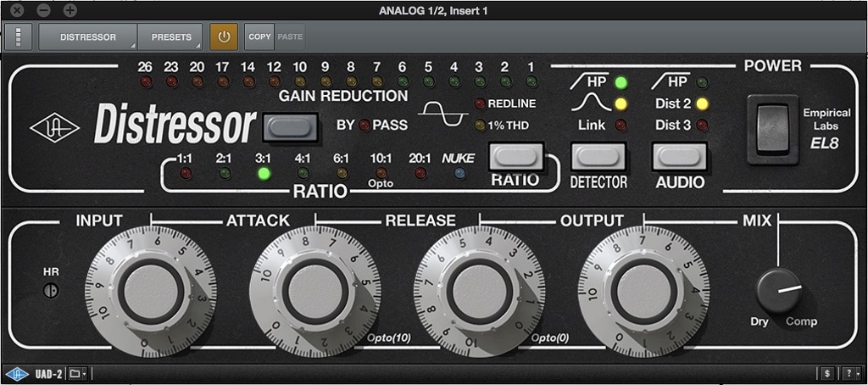Click the REDLINE indicator LED
Image resolution: width=868 pixels, height=385 pixels.
tap(480, 103)
